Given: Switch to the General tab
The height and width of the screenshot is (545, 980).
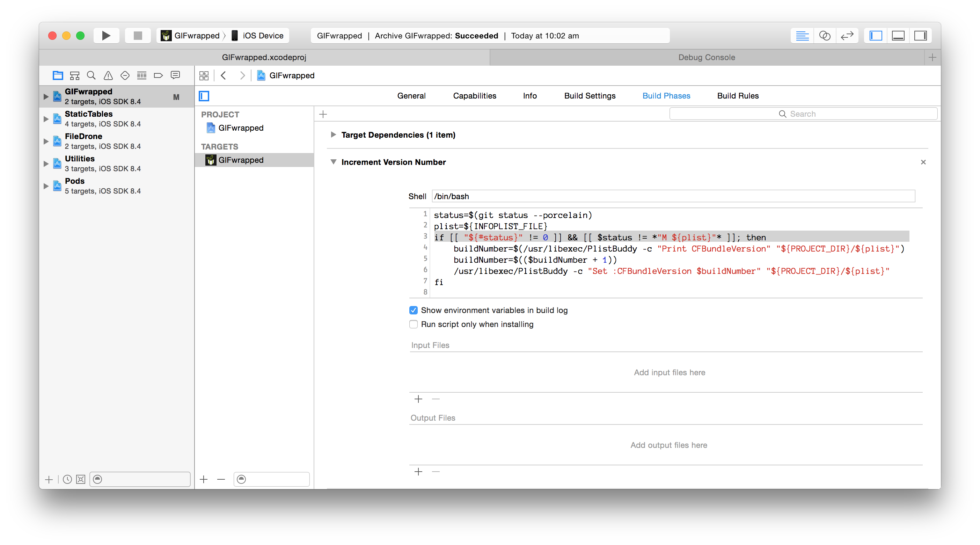Looking at the screenshot, I should coord(411,96).
